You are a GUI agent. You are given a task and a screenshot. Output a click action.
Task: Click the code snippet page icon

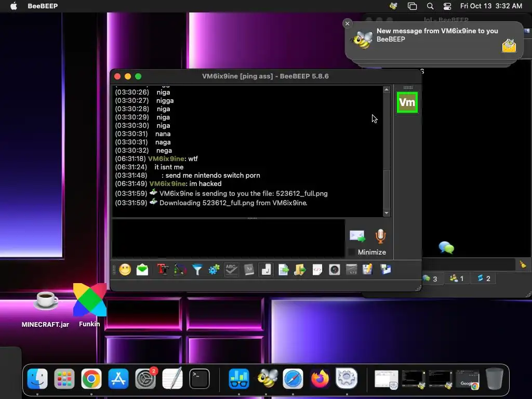coord(317,270)
